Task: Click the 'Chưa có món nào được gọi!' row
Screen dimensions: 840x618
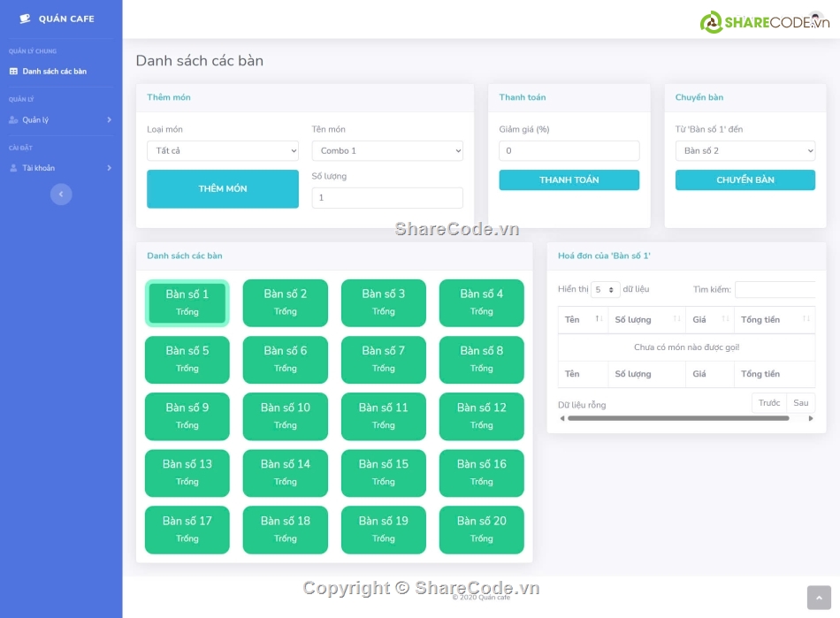Action: [686, 347]
